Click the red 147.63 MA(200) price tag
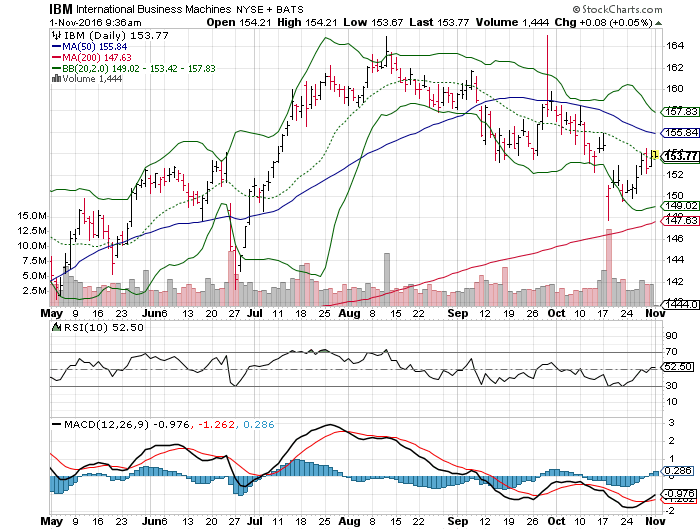 tap(681, 220)
